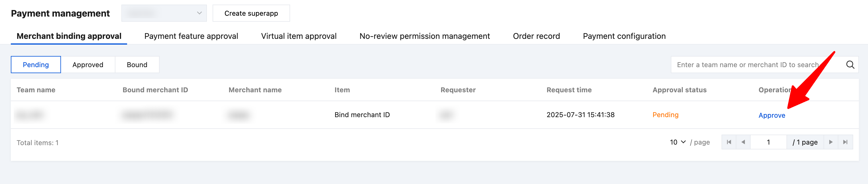The image size is (868, 184).
Task: Focus the team name or merchant ID search field
Action: point(755,65)
